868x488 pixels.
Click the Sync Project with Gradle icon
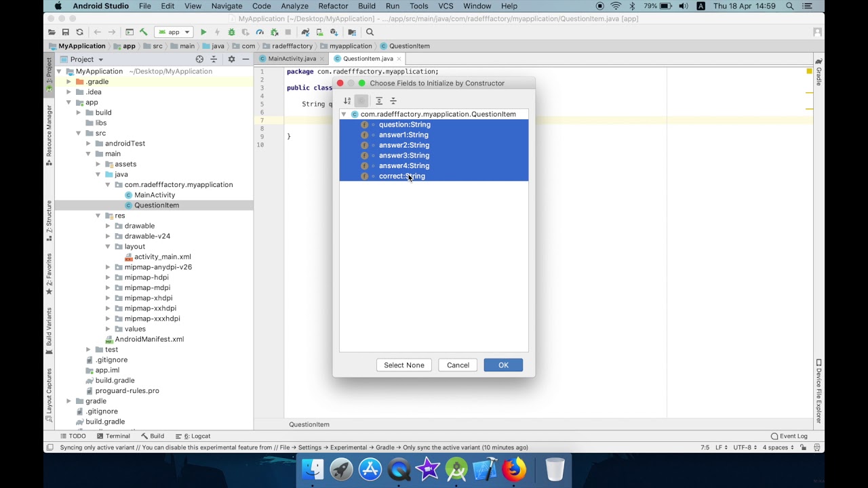(305, 32)
